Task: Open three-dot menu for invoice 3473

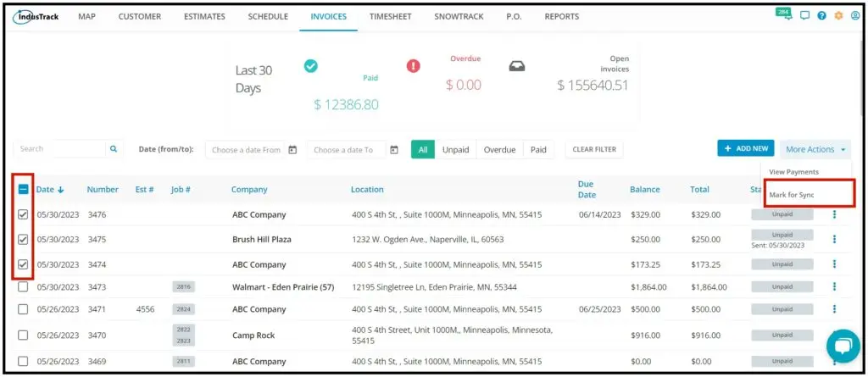Action: tap(834, 286)
